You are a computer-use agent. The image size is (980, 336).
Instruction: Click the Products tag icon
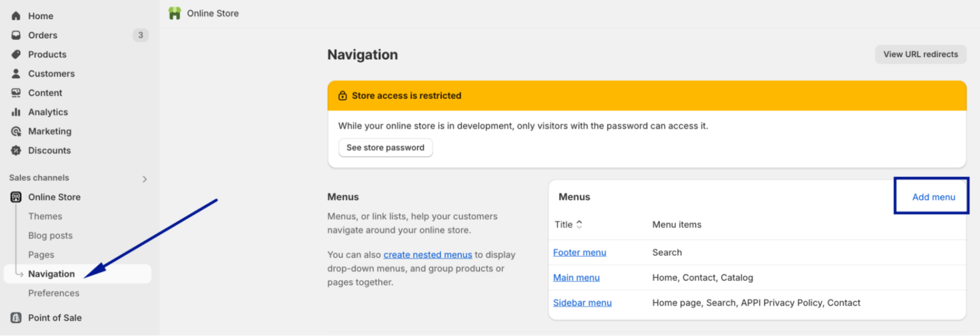tap(16, 54)
